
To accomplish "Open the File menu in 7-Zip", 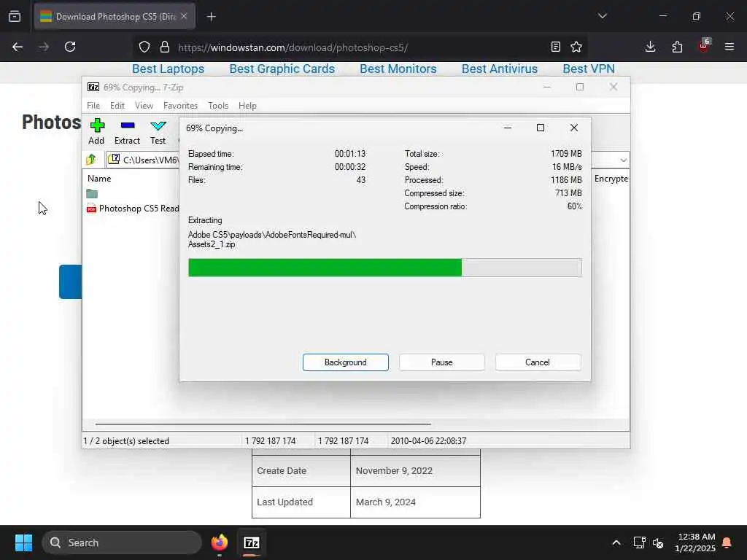I will coord(93,106).
